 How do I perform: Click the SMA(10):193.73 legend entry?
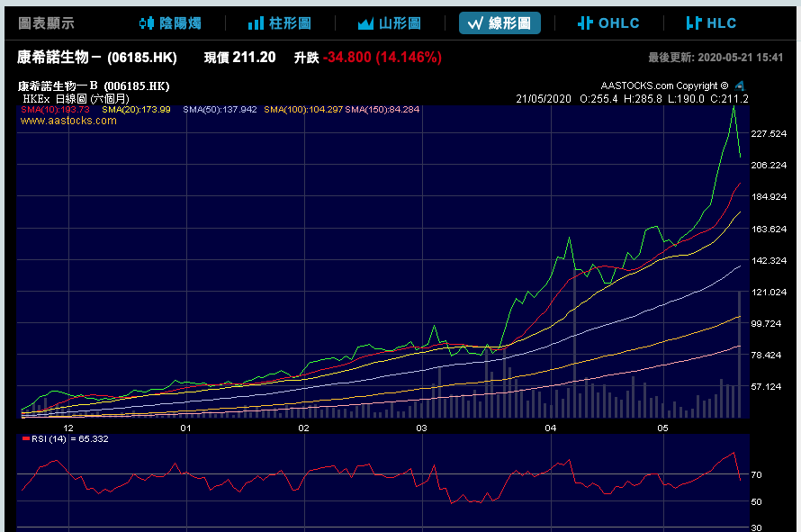55,109
